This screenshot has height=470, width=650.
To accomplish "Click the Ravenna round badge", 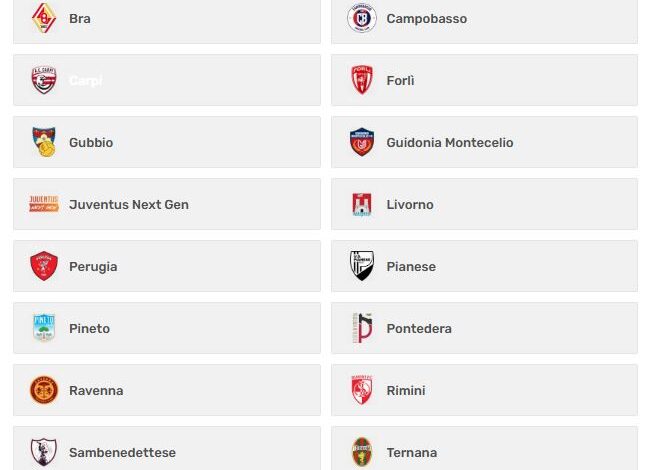I will pos(44,390).
